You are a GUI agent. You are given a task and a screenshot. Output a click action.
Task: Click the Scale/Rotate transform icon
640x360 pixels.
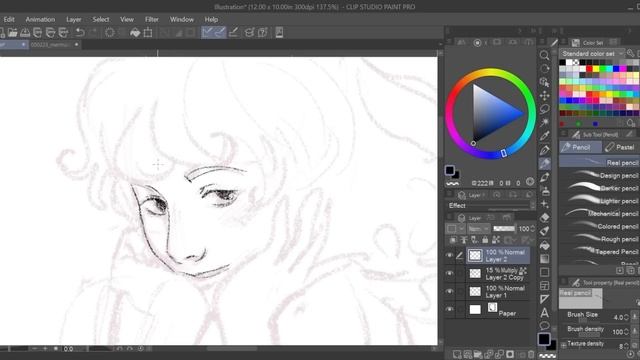(148, 33)
